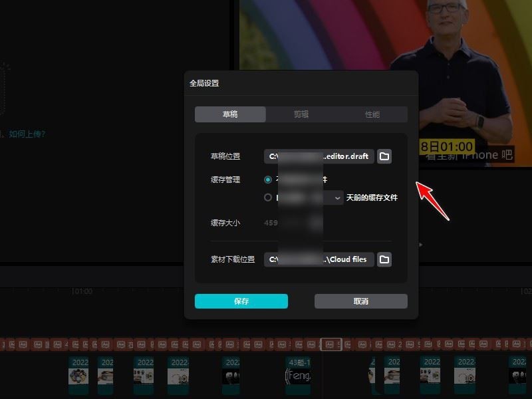Viewport: 532px width, 399px height.
Task: Select the 草稿 tab in 全局设置
Action: (229, 114)
